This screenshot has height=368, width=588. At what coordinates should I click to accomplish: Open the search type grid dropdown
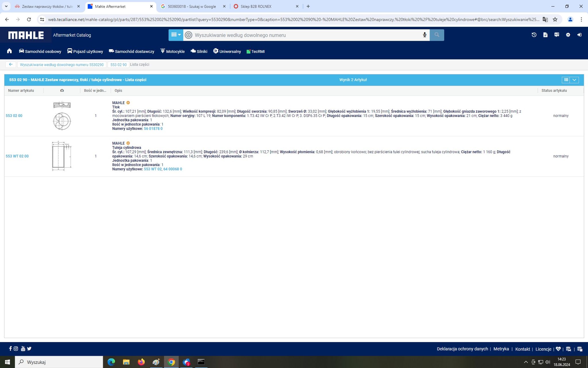pyautogui.click(x=176, y=35)
